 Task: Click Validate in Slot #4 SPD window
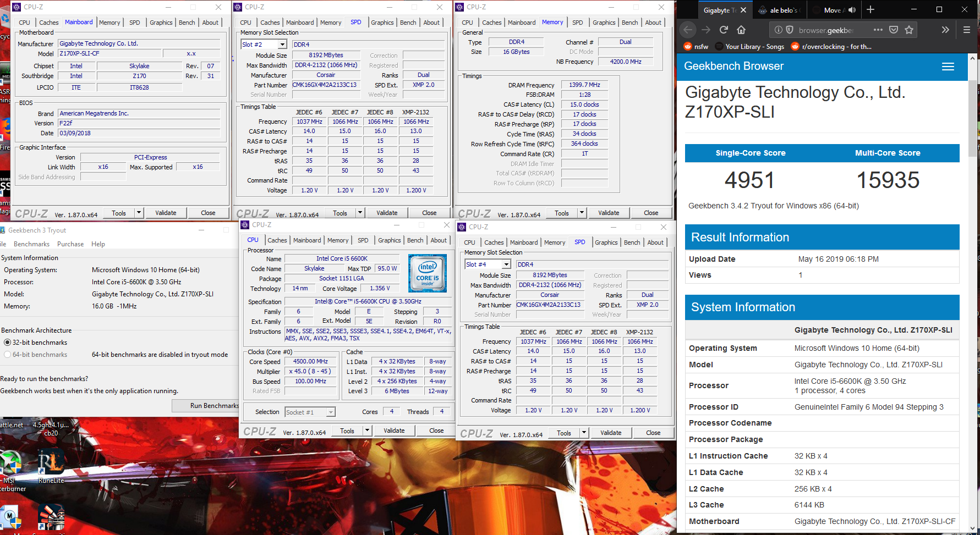[611, 433]
